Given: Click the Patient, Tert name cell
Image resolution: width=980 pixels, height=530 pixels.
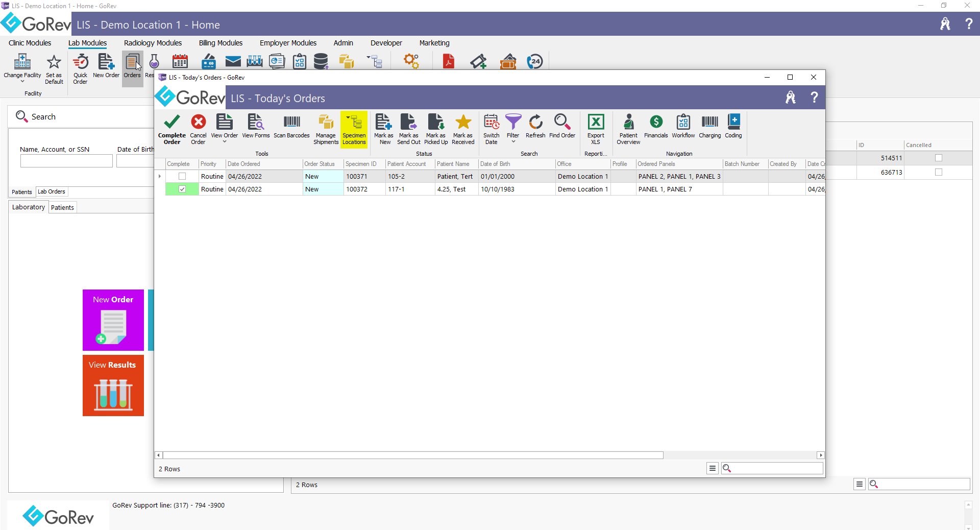Looking at the screenshot, I should [456, 176].
